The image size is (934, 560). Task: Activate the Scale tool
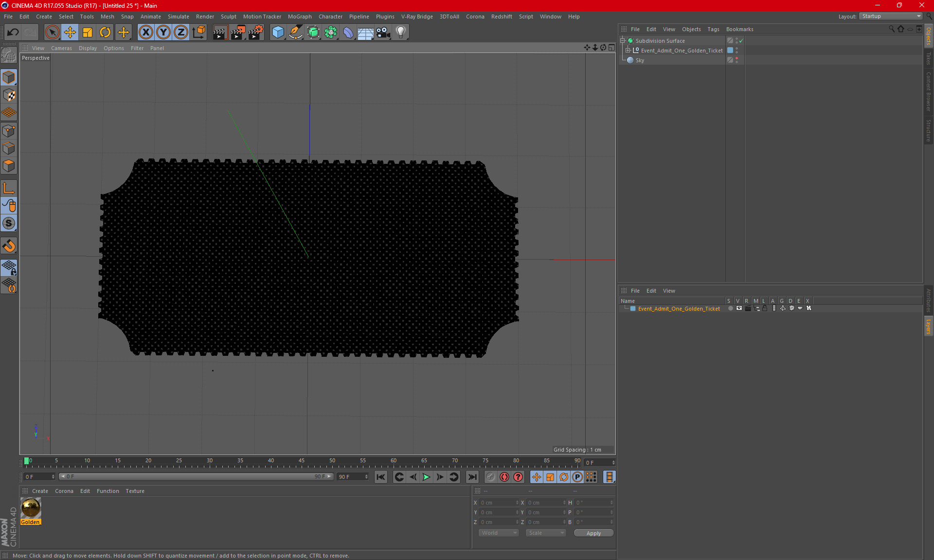pos(88,33)
